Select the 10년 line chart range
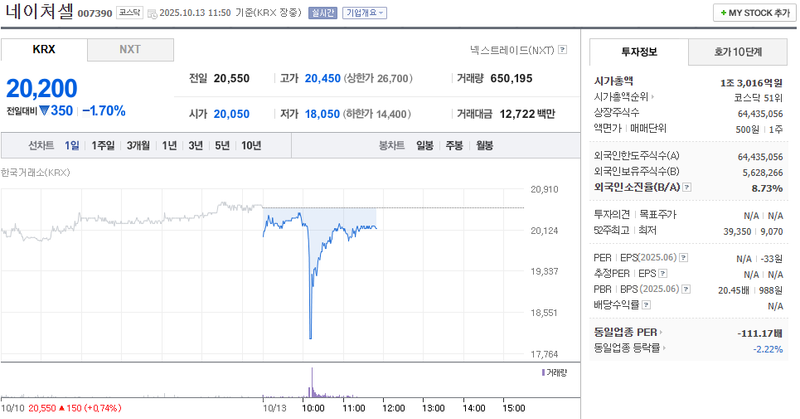800x419 pixels. coord(251,145)
